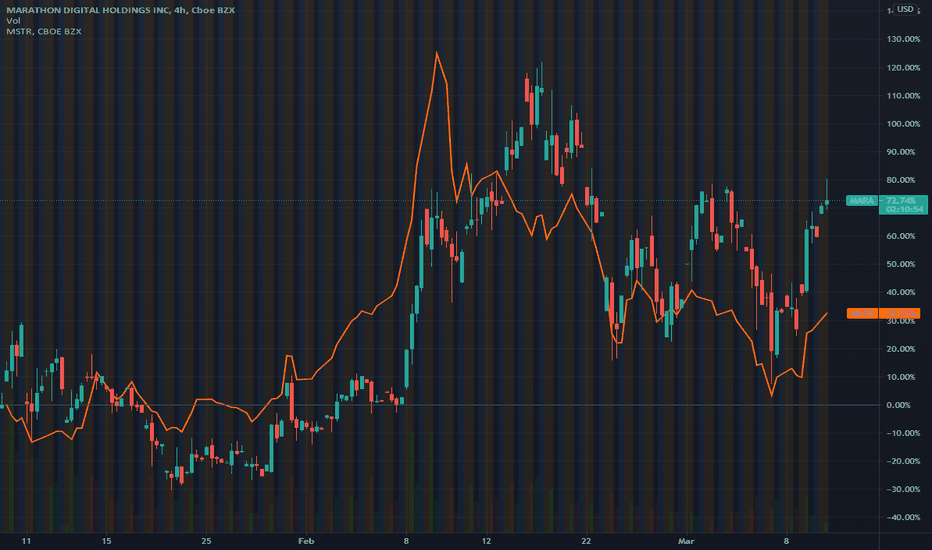Click the 15 date label on time axis

pyautogui.click(x=106, y=541)
